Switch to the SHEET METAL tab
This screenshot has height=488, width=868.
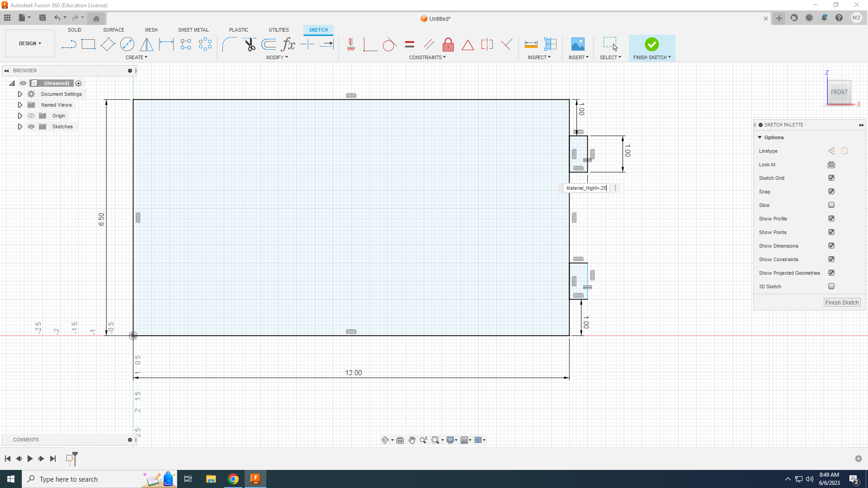pos(193,30)
